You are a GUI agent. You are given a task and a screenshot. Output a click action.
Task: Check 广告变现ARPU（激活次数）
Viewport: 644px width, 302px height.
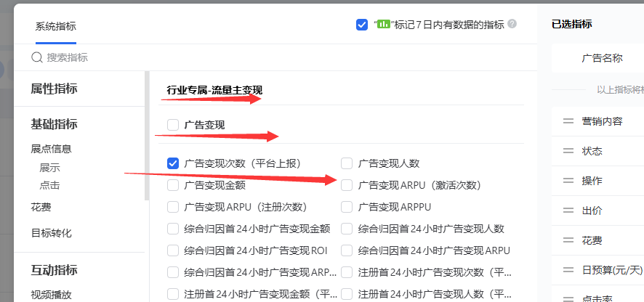pos(347,185)
